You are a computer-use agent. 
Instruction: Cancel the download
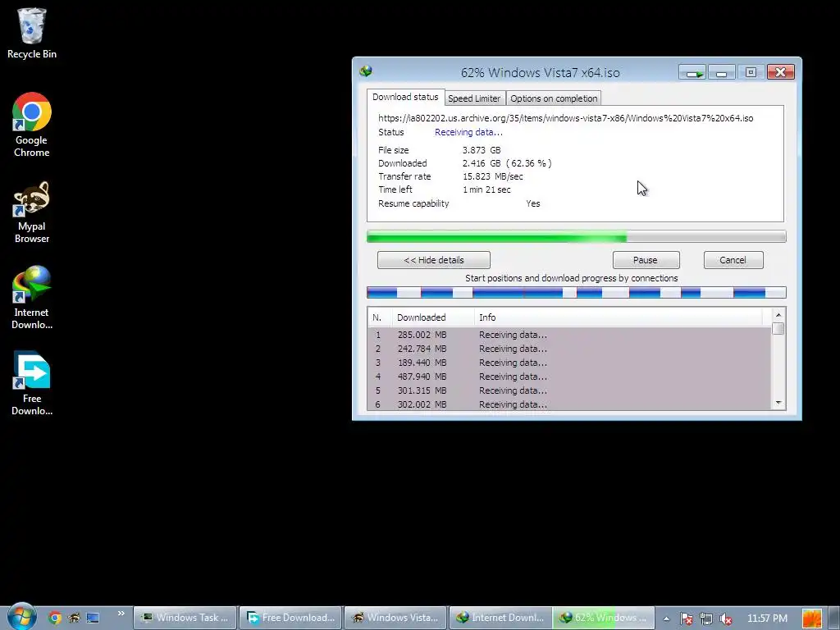pos(733,260)
